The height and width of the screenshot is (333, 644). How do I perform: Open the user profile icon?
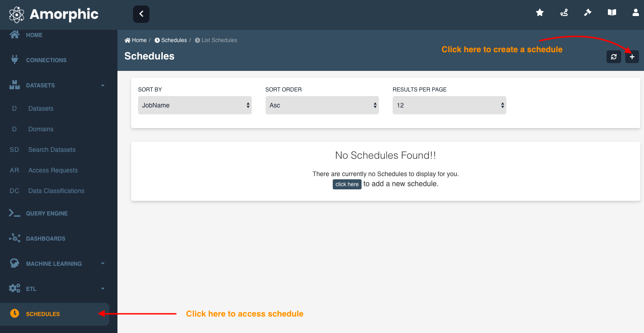coord(636,13)
